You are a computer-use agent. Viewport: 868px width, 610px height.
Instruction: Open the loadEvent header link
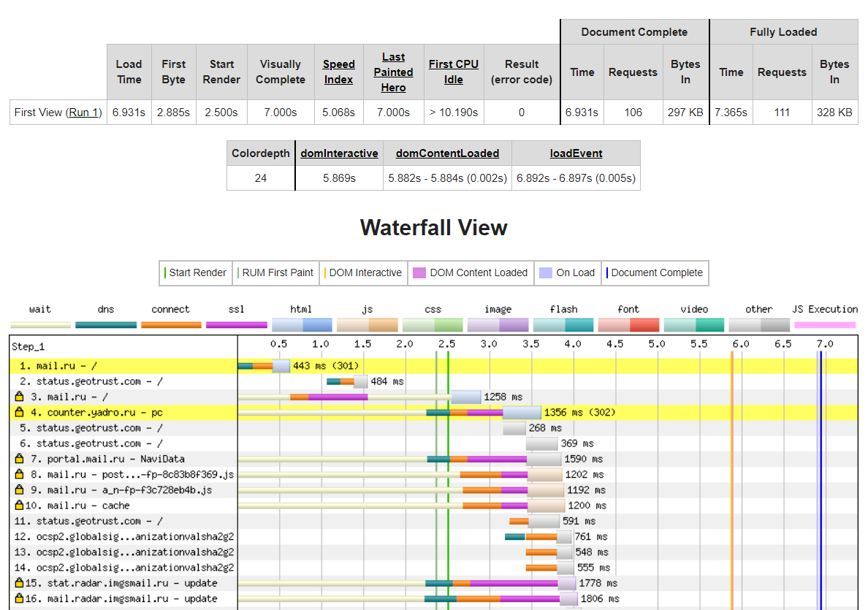coord(576,153)
